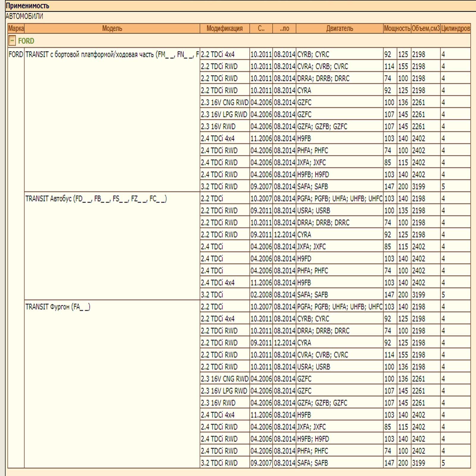Click the Применимость section title
476x476 pixels.
coord(27,6)
